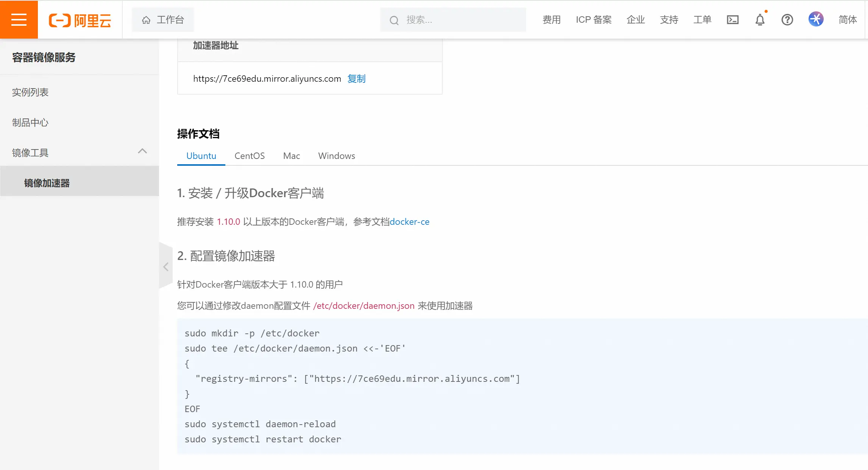Copy accelerator address via 复制

click(x=356, y=79)
